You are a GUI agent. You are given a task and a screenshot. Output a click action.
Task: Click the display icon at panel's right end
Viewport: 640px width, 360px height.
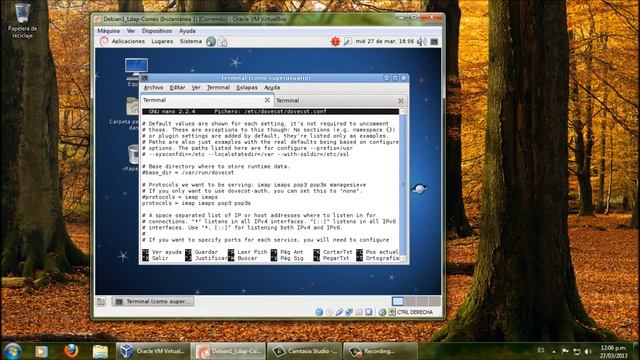coord(434,42)
